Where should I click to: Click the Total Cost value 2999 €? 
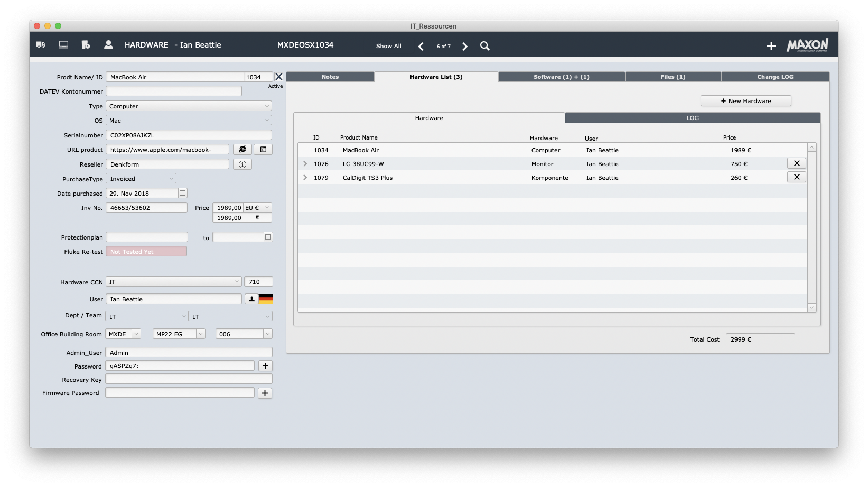pyautogui.click(x=741, y=339)
